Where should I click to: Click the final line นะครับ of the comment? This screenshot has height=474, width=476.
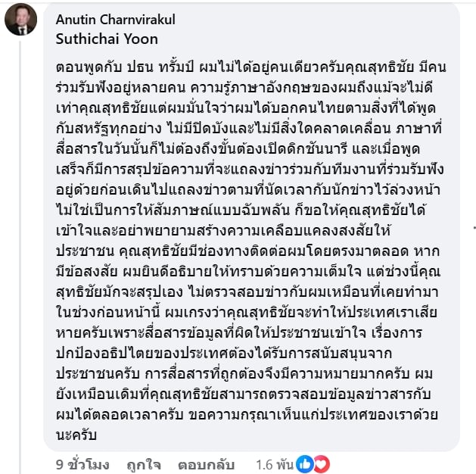(75, 436)
